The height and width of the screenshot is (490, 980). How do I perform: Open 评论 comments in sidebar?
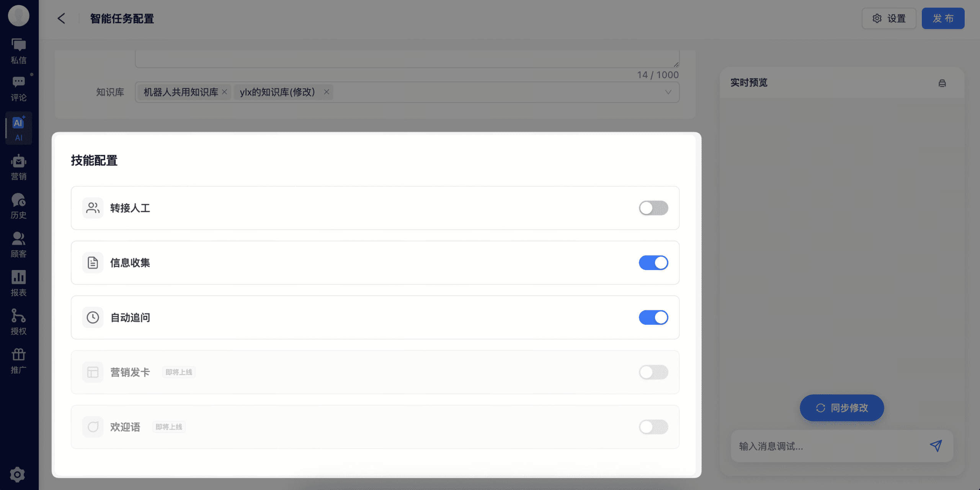pos(18,88)
